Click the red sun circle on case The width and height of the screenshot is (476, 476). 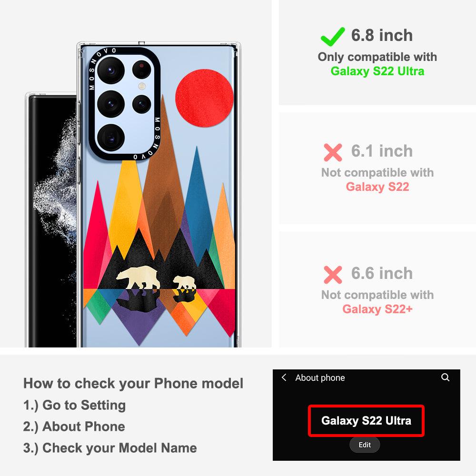204,98
